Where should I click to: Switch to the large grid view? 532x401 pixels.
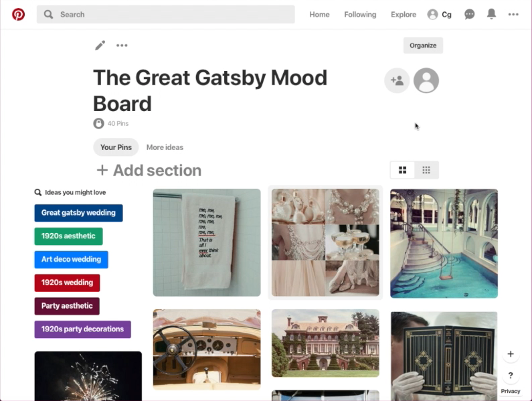point(402,170)
